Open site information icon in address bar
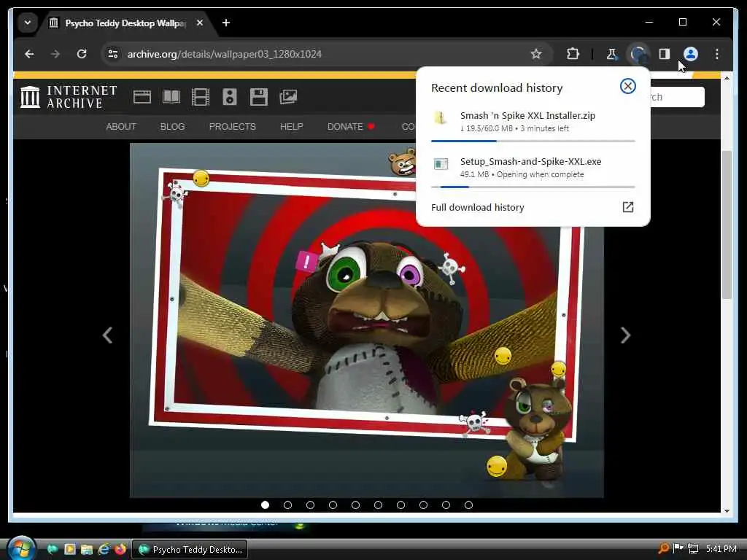The height and width of the screenshot is (560, 747). [113, 54]
